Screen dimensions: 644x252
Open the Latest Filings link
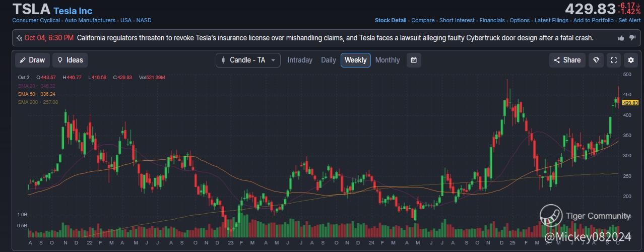tap(551, 20)
